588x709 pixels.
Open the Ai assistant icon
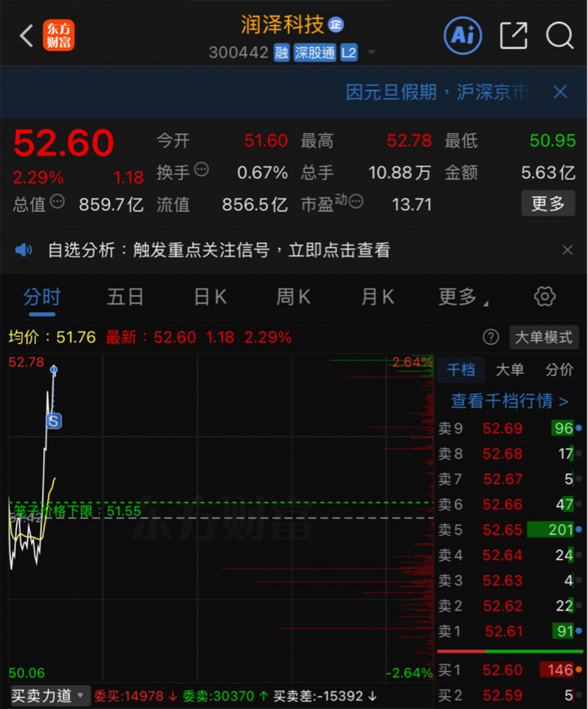click(x=463, y=35)
